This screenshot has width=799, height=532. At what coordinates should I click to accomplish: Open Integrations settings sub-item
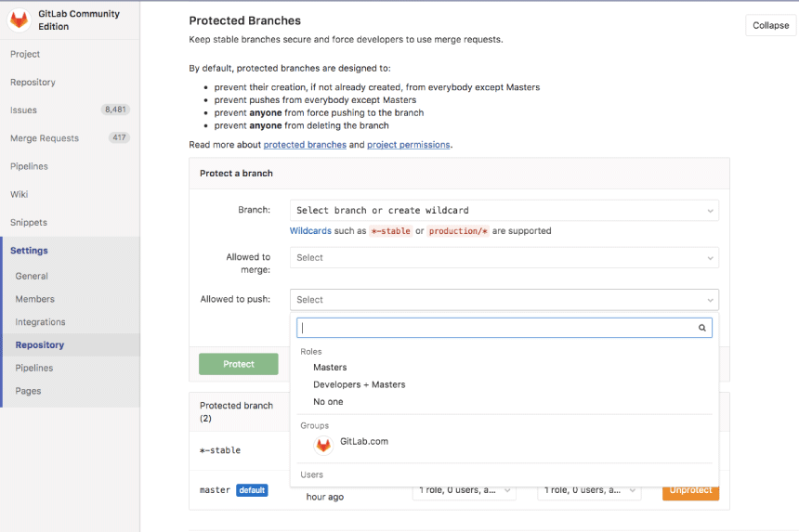(x=40, y=322)
